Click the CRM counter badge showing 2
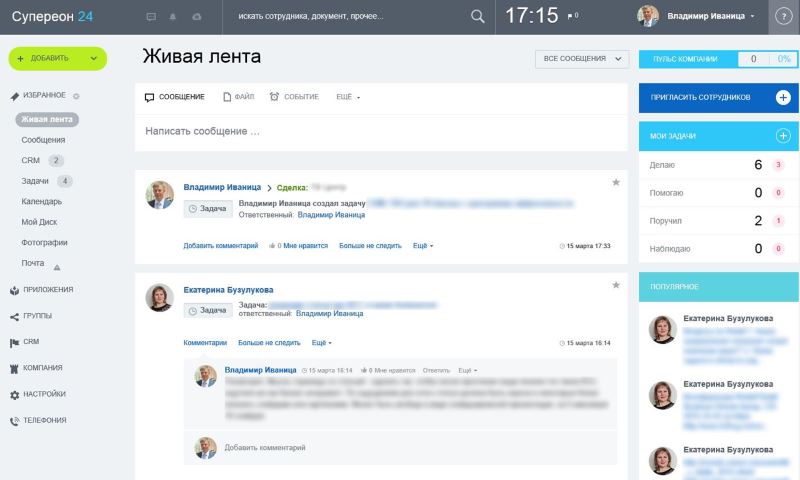Image resolution: width=800 pixels, height=480 pixels. [x=56, y=161]
